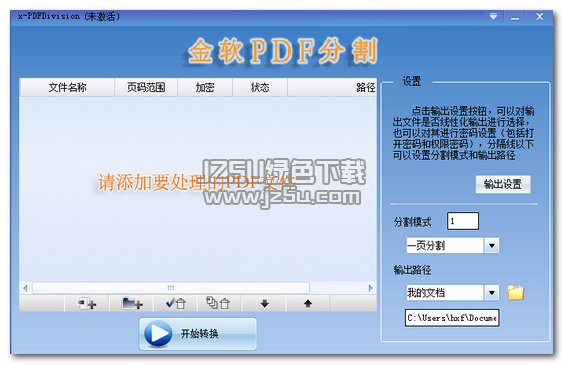Click the 加密 column header
This screenshot has width=564, height=365.
point(205,87)
